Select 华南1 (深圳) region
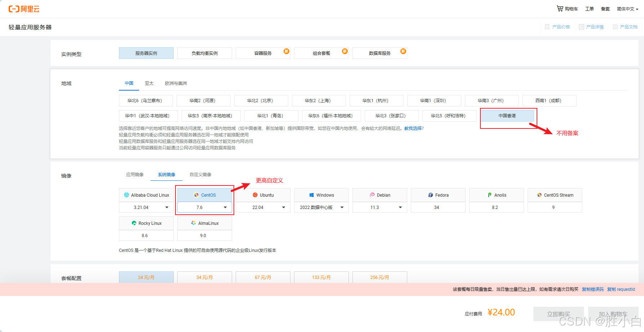Screen dimensions: 644x332 pyautogui.click(x=434, y=101)
